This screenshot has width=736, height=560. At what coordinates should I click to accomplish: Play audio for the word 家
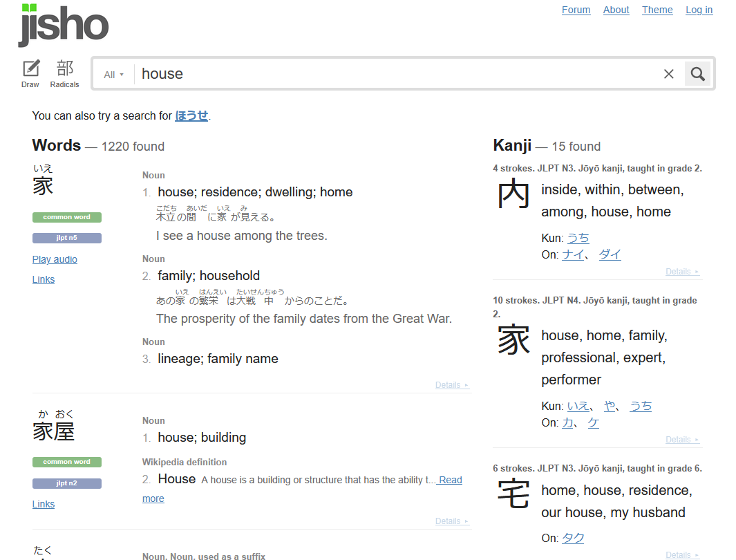pos(55,259)
